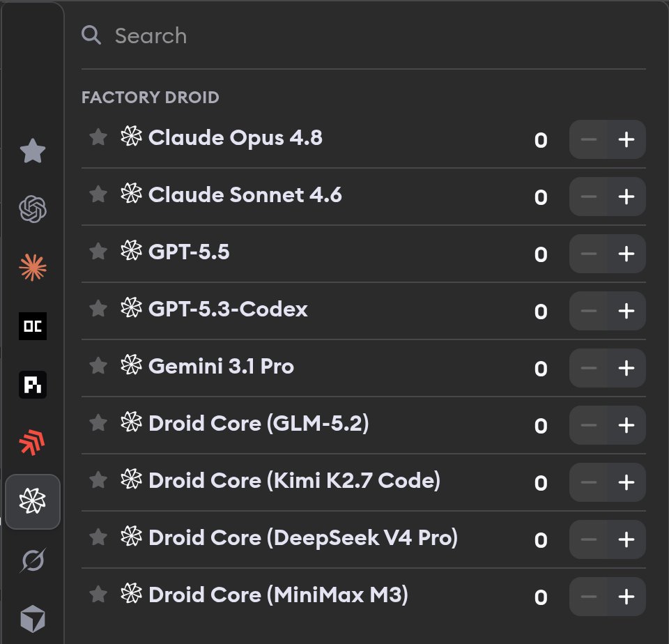Remove one GPT-5.5 instance
The image size is (669, 644).
pyautogui.click(x=588, y=254)
